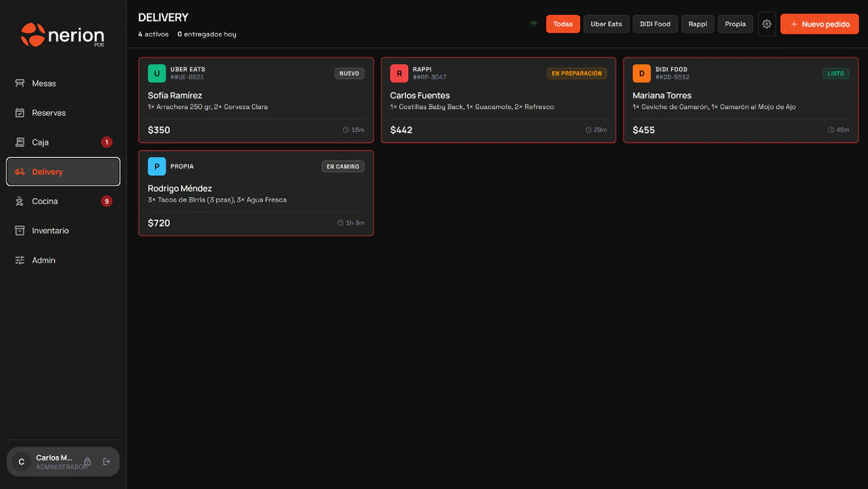Open the delivery settings gear icon

[767, 24]
